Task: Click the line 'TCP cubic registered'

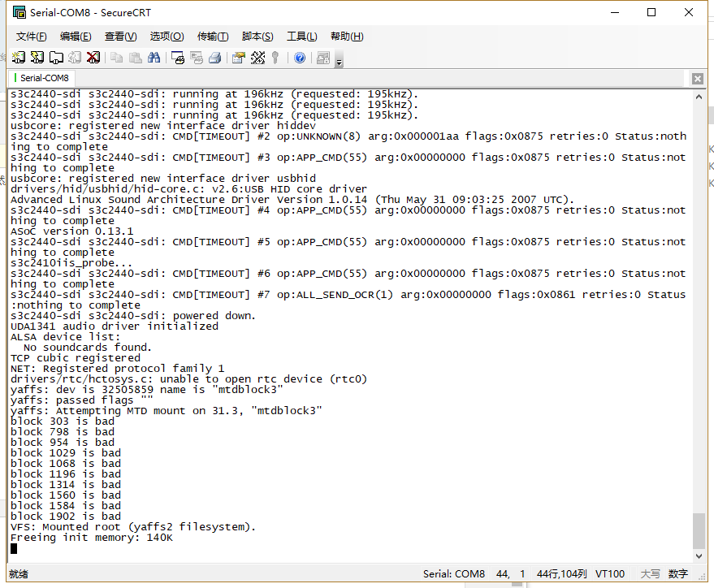Action: tap(76, 357)
